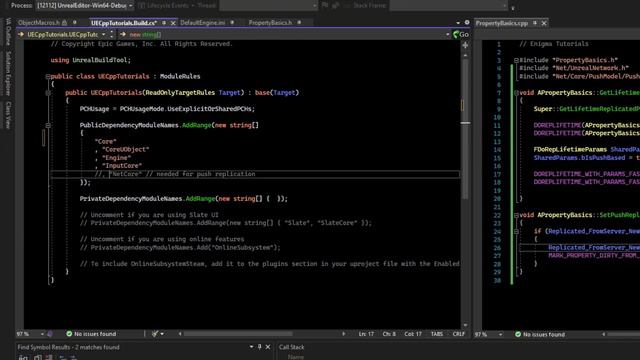The height and width of the screenshot is (360, 640).
Task: Click 'No issues found' in PropertyBasics.cpp editor
Action: click(x=540, y=334)
